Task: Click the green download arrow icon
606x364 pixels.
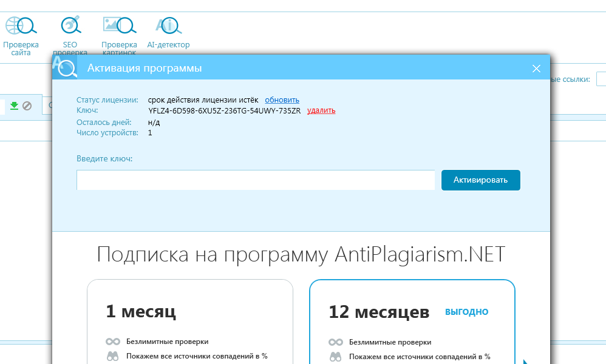Action: [x=14, y=106]
